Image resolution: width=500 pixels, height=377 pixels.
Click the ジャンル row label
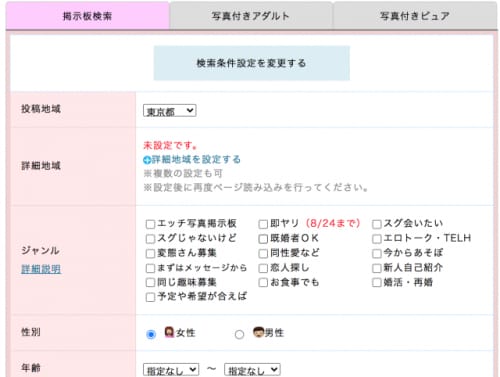tap(41, 251)
